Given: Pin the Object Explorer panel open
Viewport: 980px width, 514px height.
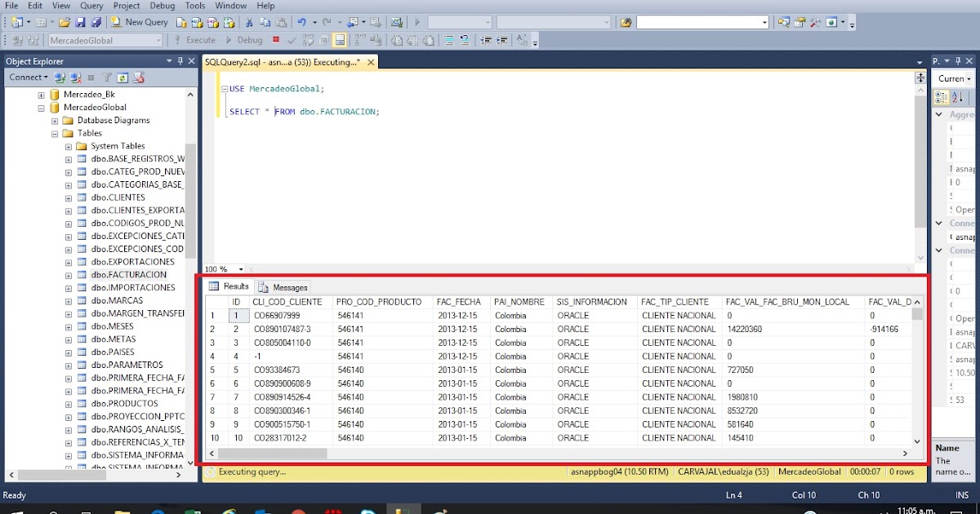Looking at the screenshot, I should tap(180, 60).
